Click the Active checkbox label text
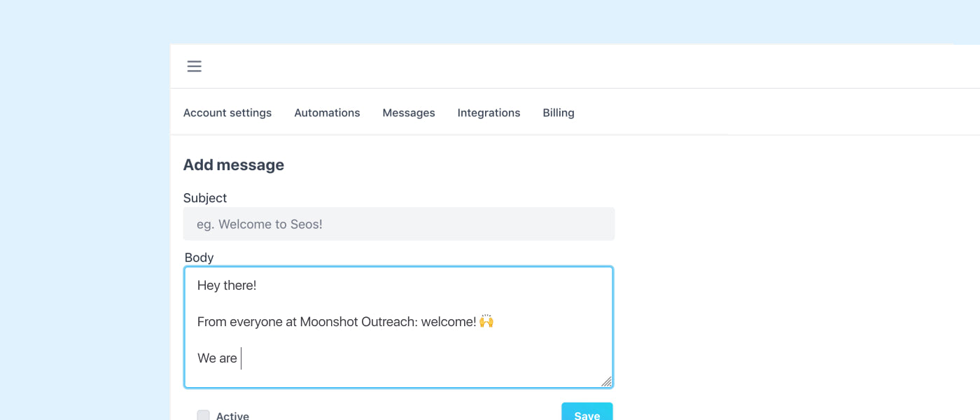 point(232,416)
